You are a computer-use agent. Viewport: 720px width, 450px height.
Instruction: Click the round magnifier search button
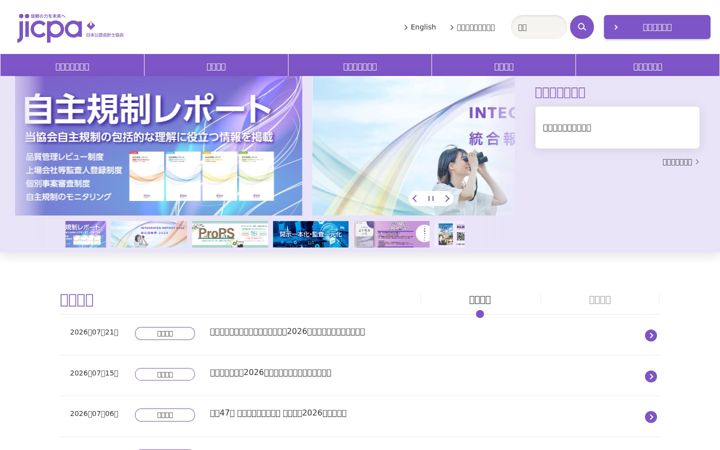click(582, 27)
